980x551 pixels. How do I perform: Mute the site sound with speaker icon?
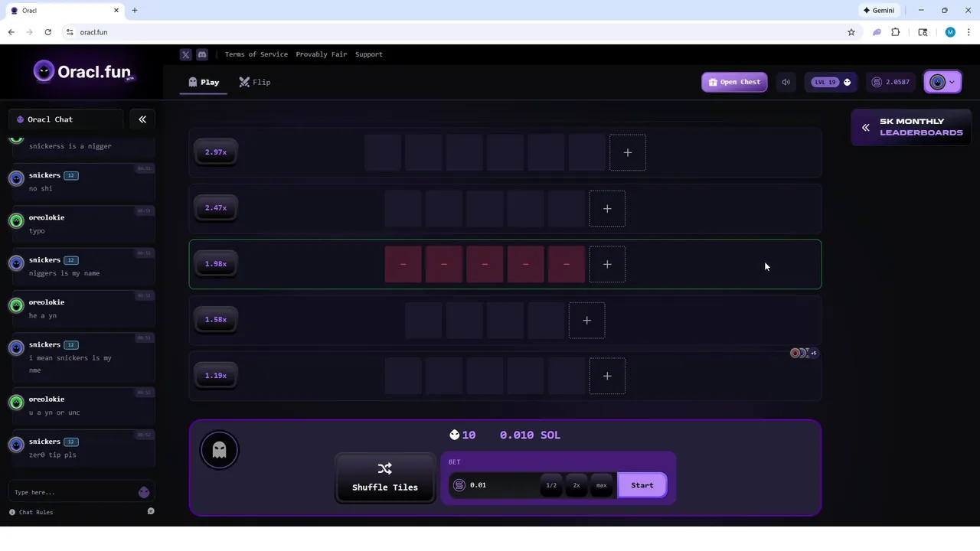tap(786, 82)
